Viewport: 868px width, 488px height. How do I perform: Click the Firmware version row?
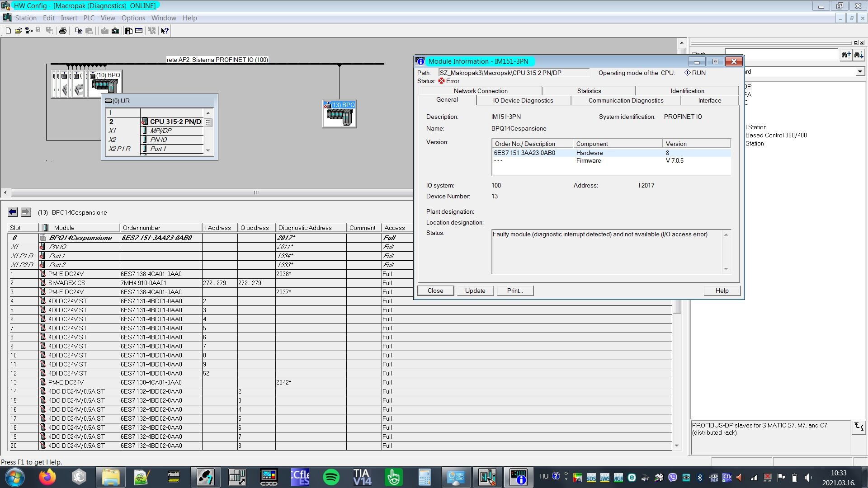point(611,161)
